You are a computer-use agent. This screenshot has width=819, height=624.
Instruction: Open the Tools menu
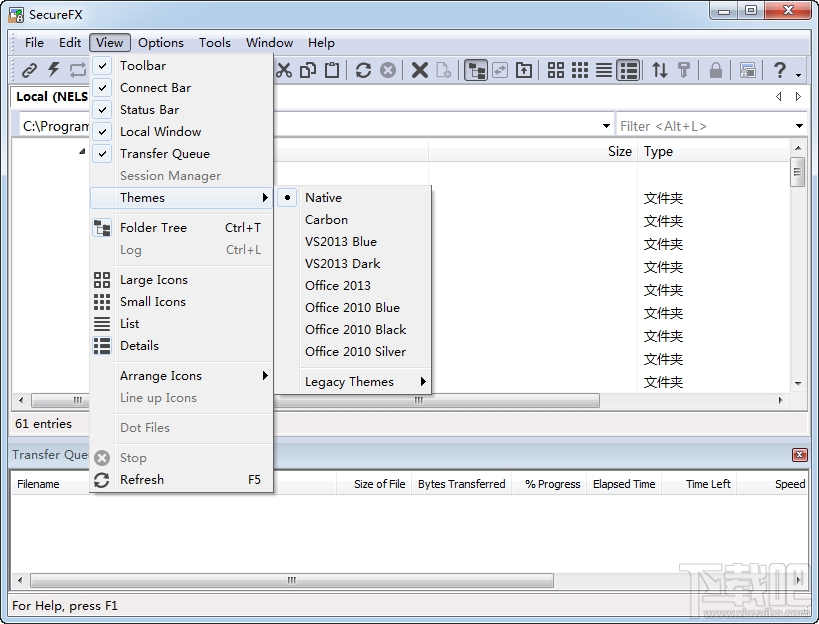click(214, 42)
